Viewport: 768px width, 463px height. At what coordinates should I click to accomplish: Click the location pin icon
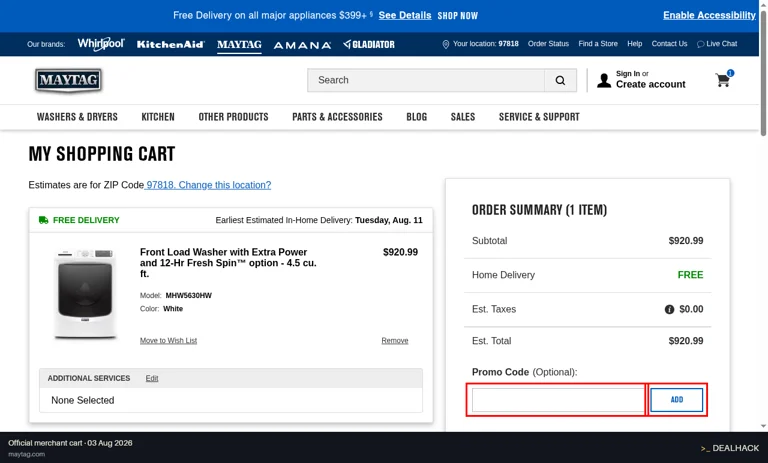446,44
